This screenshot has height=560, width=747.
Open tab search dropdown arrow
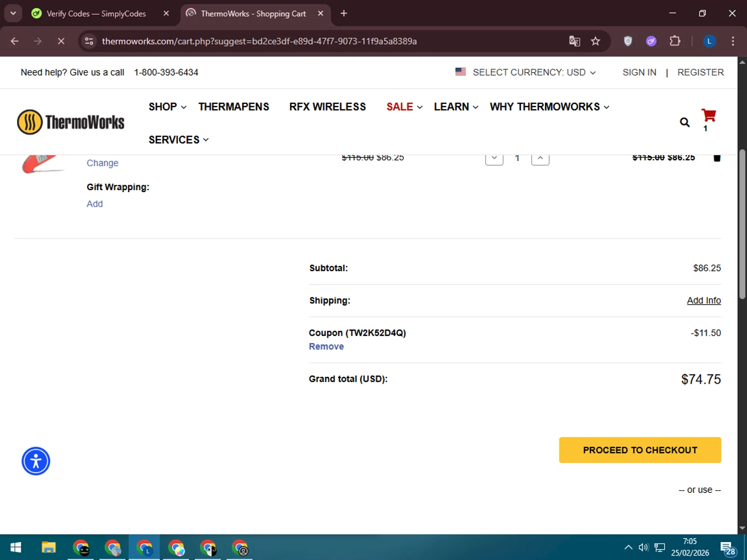(x=13, y=13)
